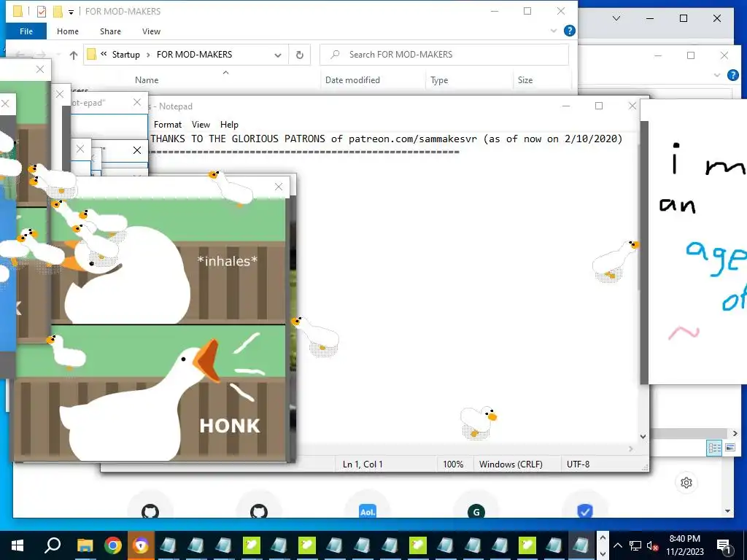The height and width of the screenshot is (560, 747).
Task: Close the inhales HONK goose meme window
Action: pos(279,187)
